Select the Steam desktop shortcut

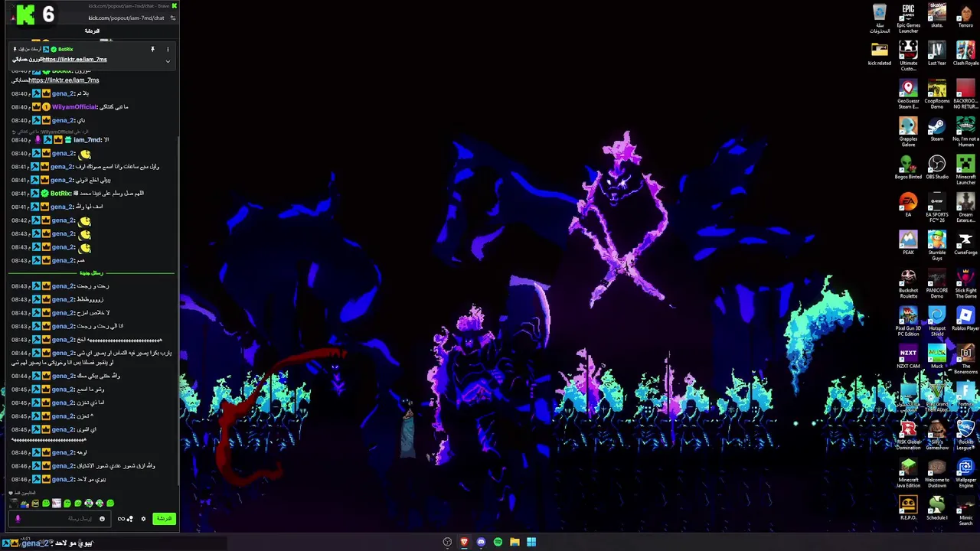click(937, 129)
